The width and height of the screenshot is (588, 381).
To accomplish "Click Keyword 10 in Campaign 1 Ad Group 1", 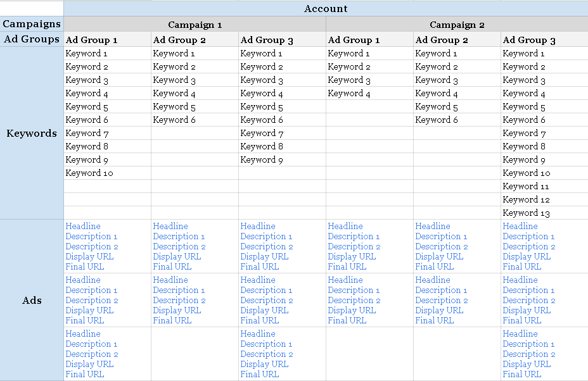I will click(89, 173).
